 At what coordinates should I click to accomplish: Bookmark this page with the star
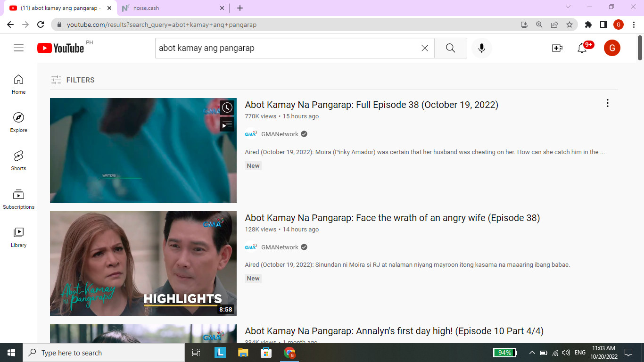(570, 25)
